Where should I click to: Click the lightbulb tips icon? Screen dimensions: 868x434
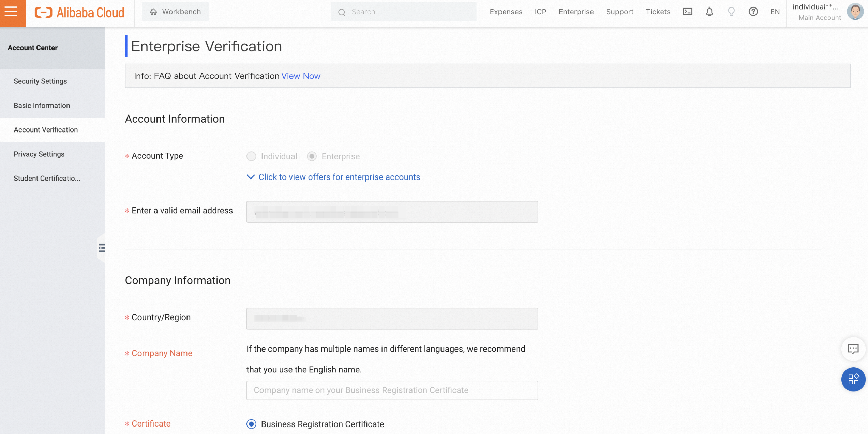pyautogui.click(x=731, y=12)
